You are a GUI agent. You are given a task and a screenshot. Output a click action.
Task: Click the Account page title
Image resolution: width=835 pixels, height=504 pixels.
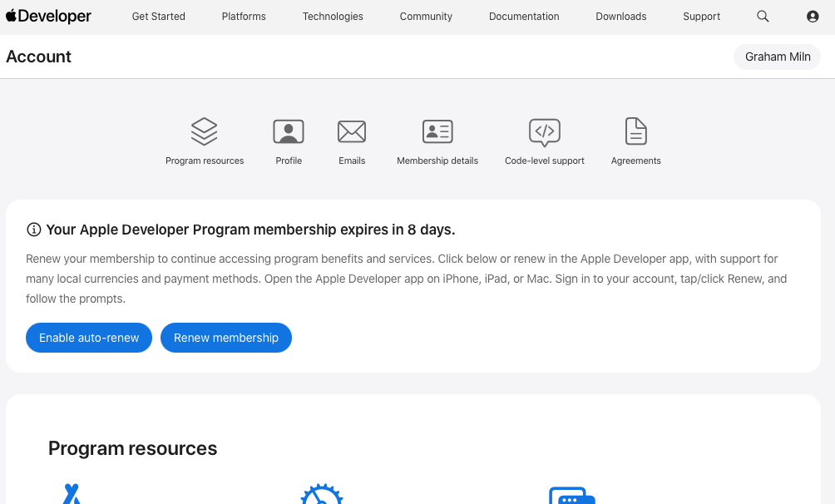pyautogui.click(x=38, y=57)
